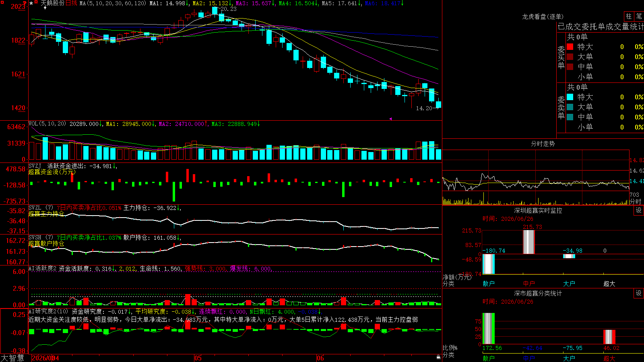Image resolution: width=644 pixels, height=362 pixels.
Task: Click the 强势线: 3.000 value
Action: (x=205, y=268)
